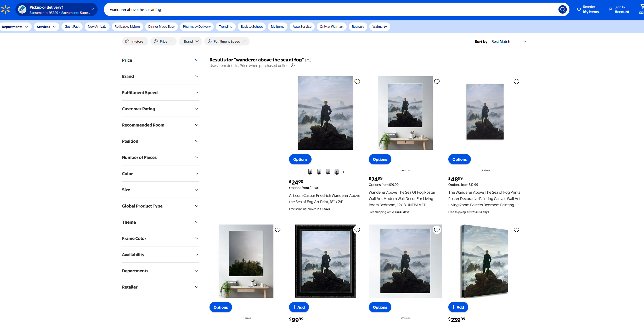Open the Price filter chip dropdown

[163, 41]
